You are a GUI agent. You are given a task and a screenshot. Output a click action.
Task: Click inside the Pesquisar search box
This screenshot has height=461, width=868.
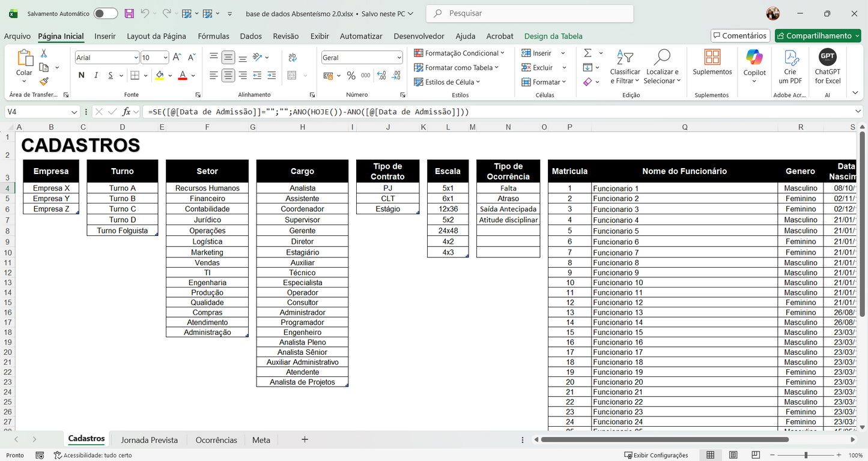click(529, 13)
